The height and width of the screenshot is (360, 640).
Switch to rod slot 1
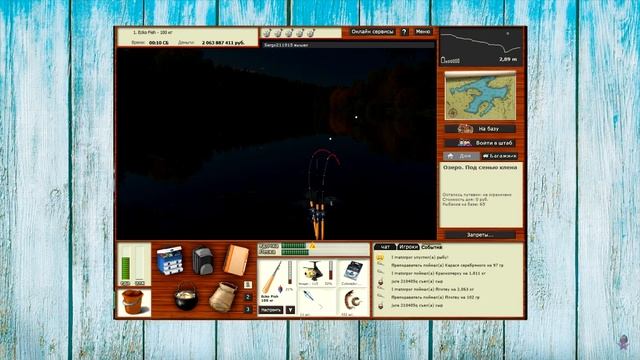tap(248, 284)
